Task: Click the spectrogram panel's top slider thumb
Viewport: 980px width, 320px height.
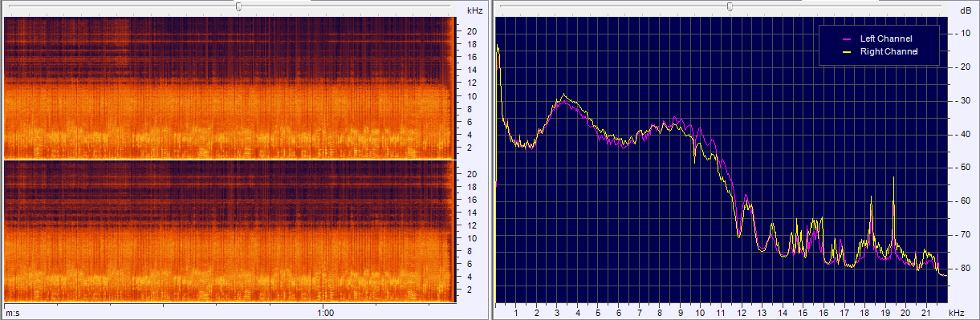Action: tap(238, 6)
